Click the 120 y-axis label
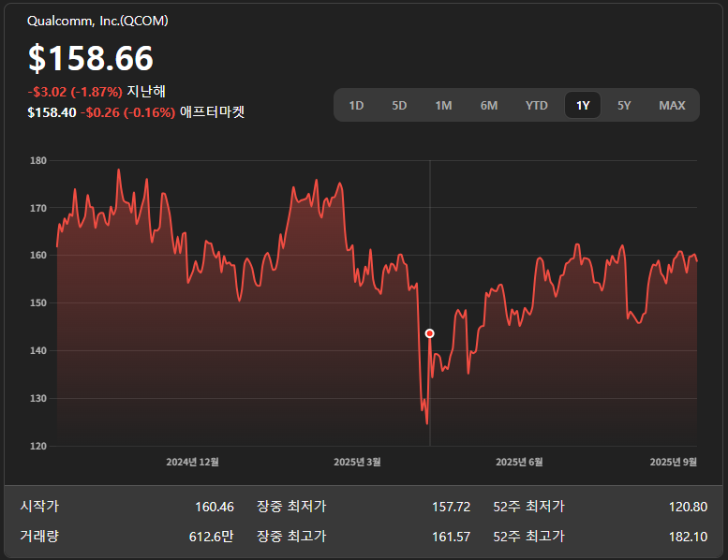 [38, 447]
